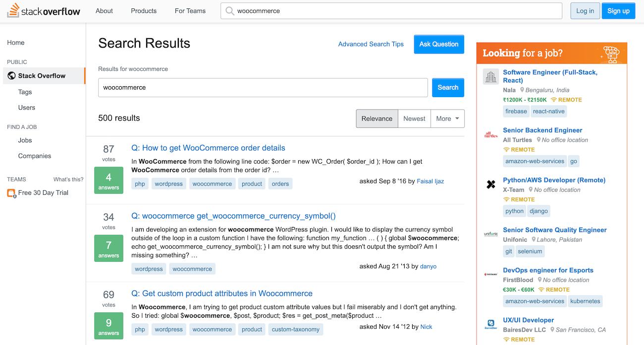Click the globe icon beside Stack Overflow
The width and height of the screenshot is (644, 345).
point(11,76)
